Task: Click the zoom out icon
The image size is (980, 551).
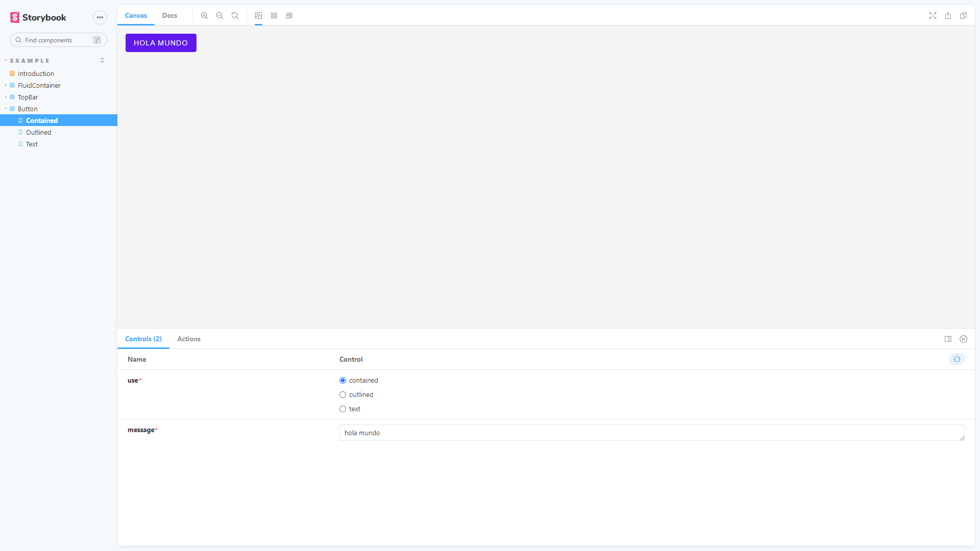Action: pos(219,16)
